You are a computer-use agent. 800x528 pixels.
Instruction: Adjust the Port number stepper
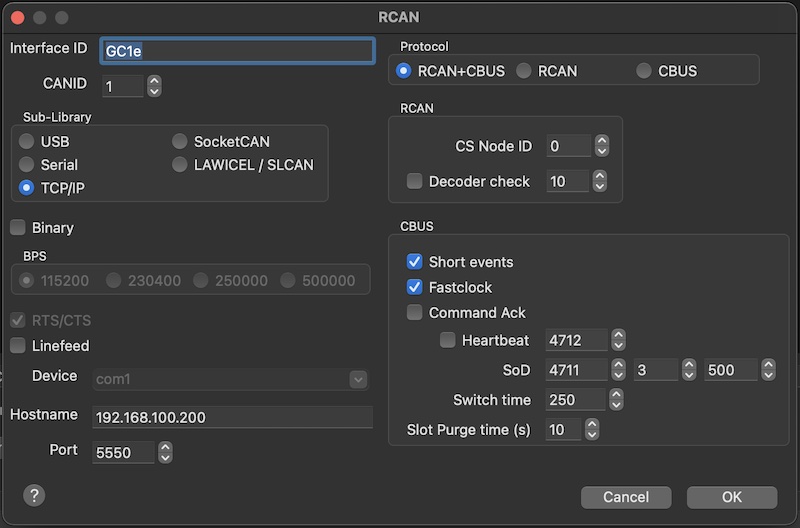click(165, 453)
